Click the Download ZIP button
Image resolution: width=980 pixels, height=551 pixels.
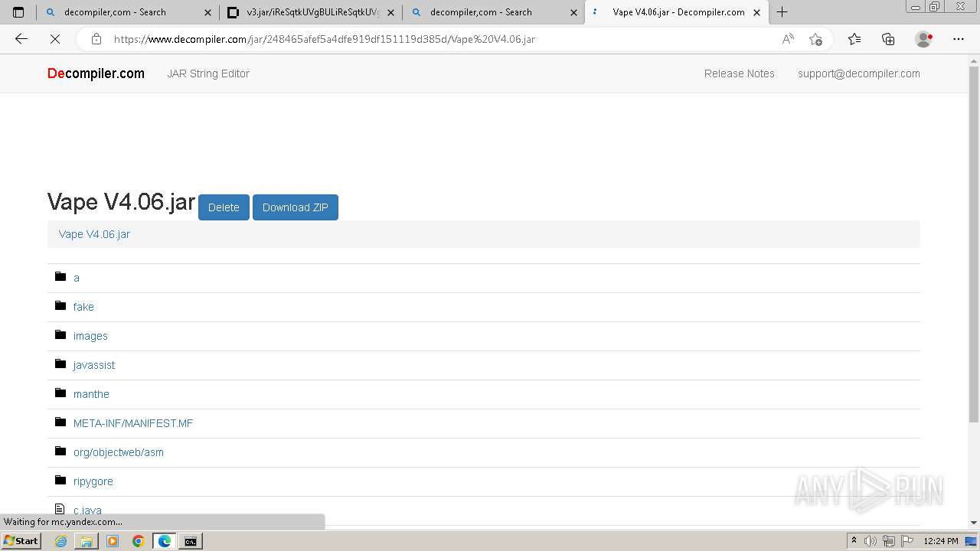coord(296,207)
